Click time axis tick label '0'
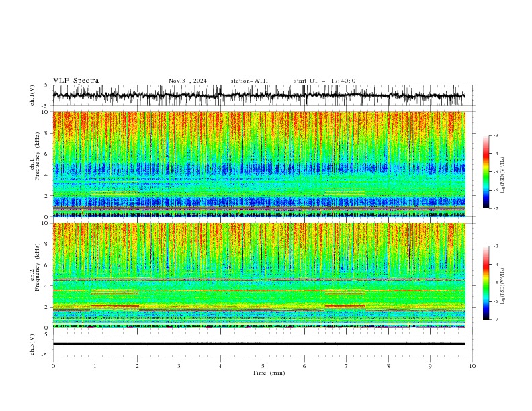532x411 pixels. (53, 366)
